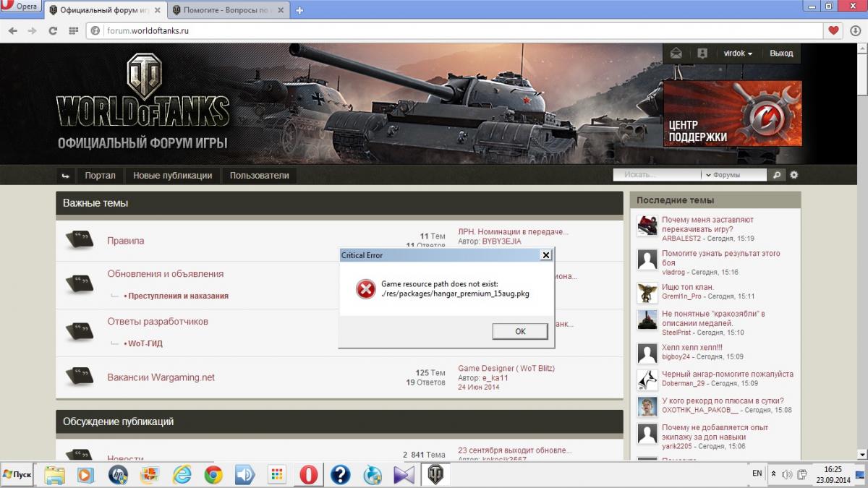Open Opera Speed Dial grid icon

pos(73,31)
